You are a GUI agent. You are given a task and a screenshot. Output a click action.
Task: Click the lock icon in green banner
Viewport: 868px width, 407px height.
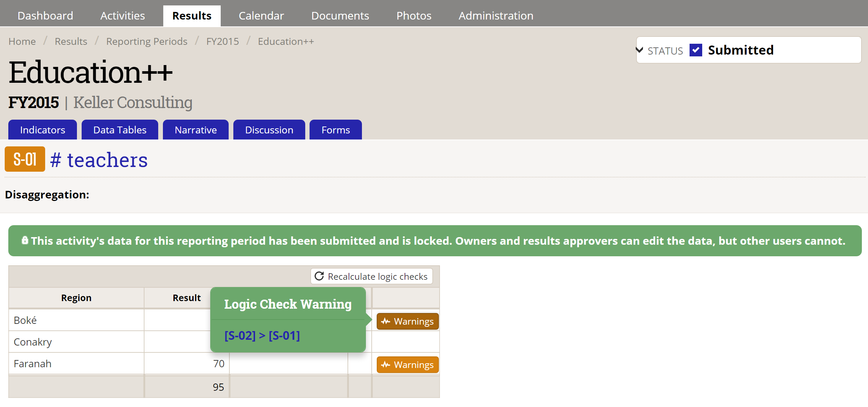coord(25,240)
